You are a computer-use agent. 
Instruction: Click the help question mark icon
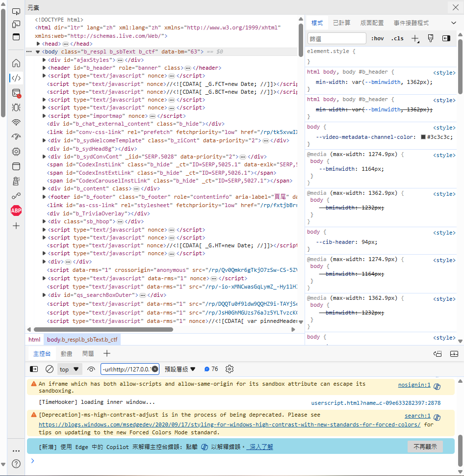click(16, 464)
